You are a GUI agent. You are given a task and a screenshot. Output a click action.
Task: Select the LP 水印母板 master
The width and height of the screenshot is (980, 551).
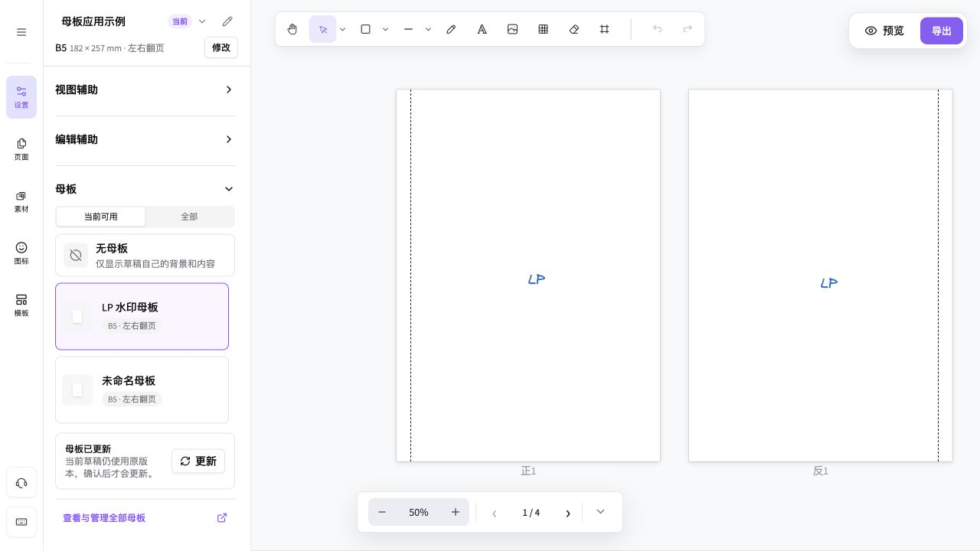142,316
